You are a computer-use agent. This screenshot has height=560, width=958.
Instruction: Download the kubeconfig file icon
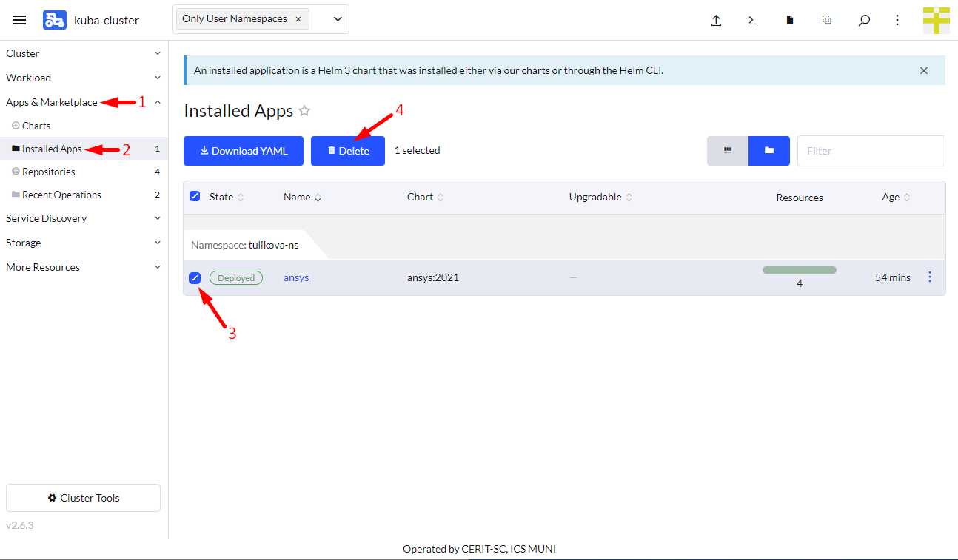[790, 20]
